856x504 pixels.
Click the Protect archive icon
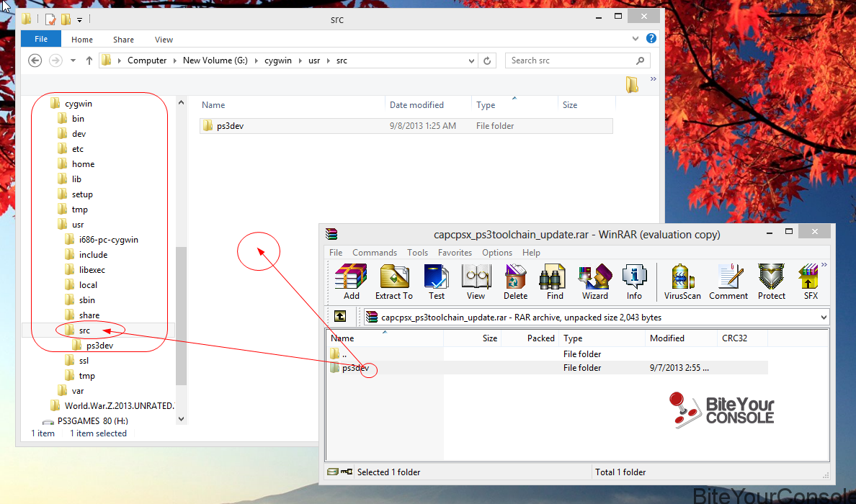click(x=772, y=282)
